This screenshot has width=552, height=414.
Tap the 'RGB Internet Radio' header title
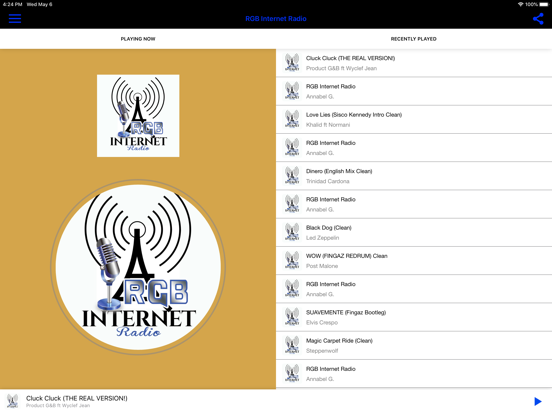tap(276, 19)
